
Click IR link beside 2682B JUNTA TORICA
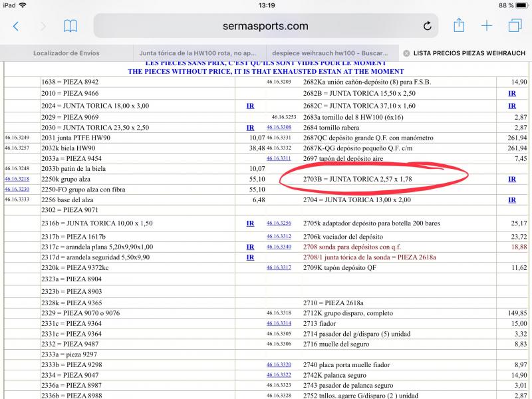(x=512, y=94)
